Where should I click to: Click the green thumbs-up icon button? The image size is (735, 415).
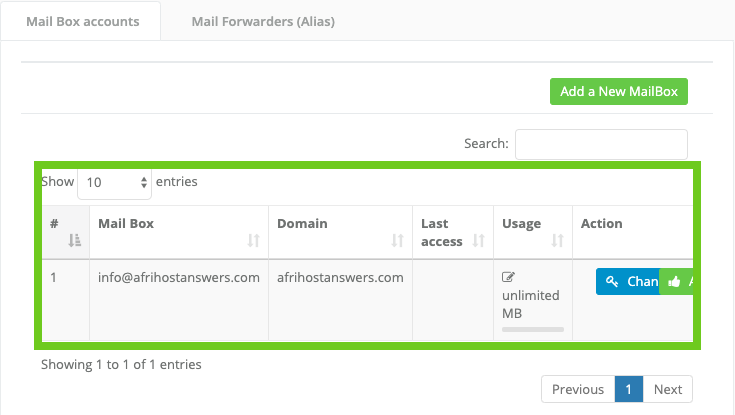(x=674, y=282)
